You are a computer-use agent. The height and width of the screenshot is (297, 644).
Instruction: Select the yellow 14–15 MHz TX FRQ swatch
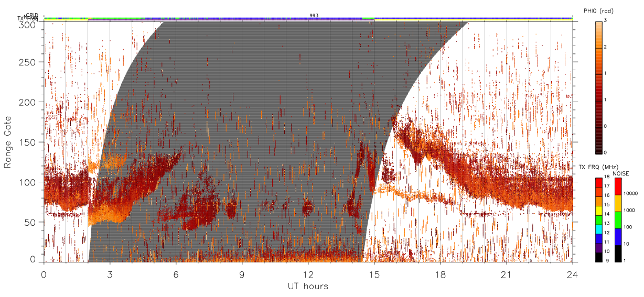point(599,211)
